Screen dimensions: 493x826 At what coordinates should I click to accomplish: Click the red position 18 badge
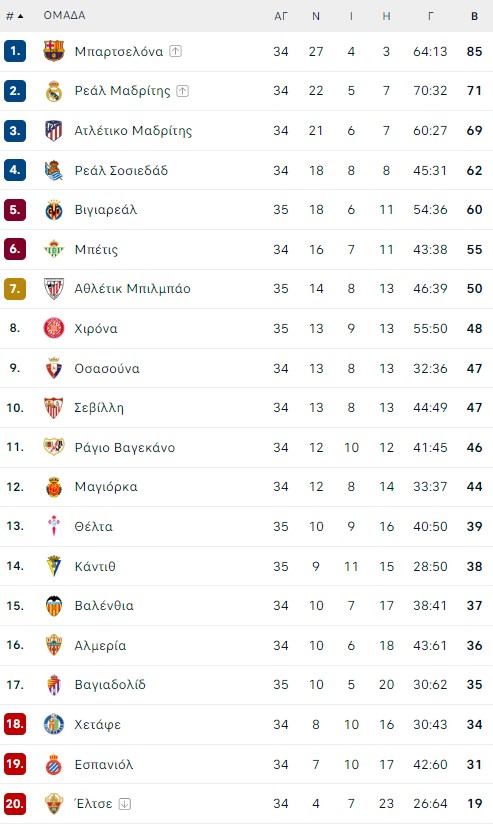tap(15, 724)
